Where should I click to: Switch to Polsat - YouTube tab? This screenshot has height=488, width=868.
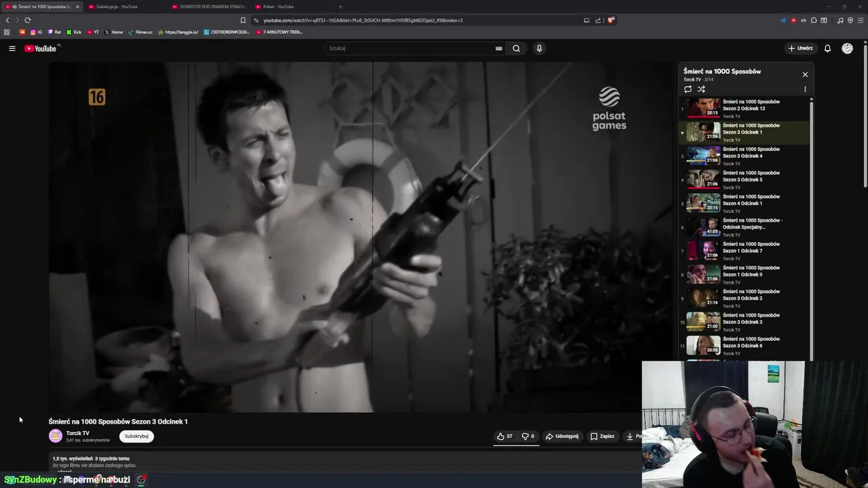point(290,7)
